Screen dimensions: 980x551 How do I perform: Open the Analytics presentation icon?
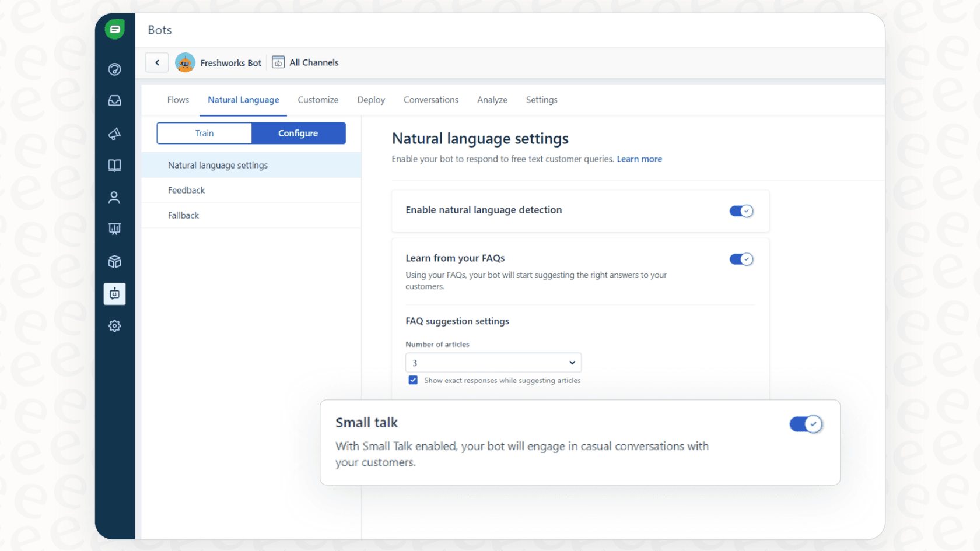click(115, 229)
